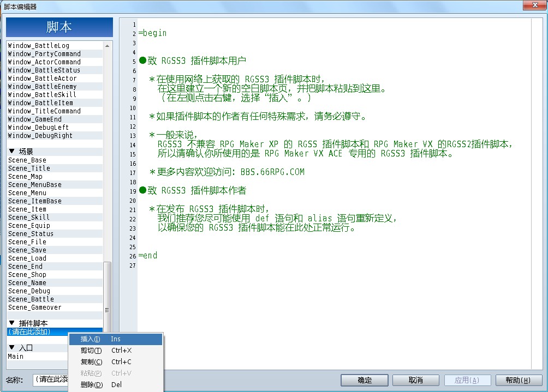The image size is (548, 392).
Task: Select Scene_Gameover in the script list
Action: coord(55,307)
